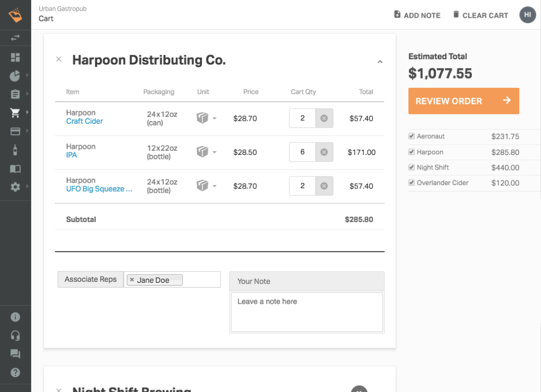Open unit dropdown arrow for Craft Cider

pyautogui.click(x=214, y=118)
